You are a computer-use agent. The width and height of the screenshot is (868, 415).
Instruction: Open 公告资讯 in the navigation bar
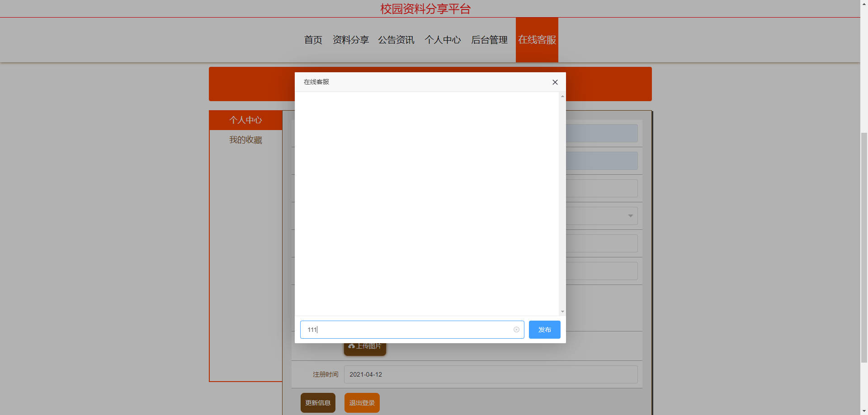point(396,40)
